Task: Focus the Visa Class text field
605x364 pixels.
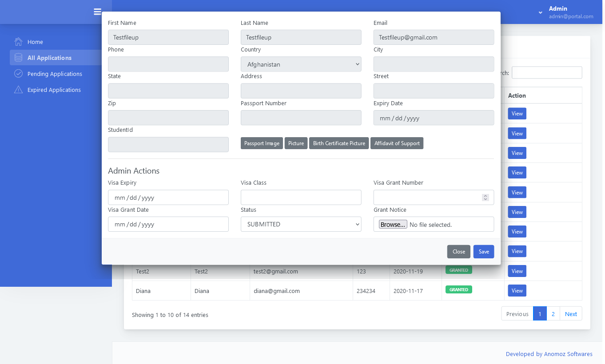Action: tap(301, 198)
